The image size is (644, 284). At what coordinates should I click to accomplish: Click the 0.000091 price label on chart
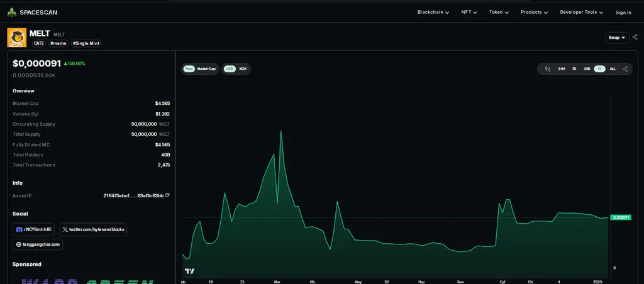point(621,217)
